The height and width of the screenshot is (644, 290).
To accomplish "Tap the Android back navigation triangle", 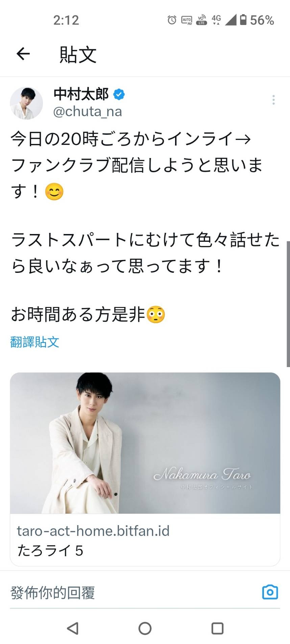I will [x=73, y=628].
